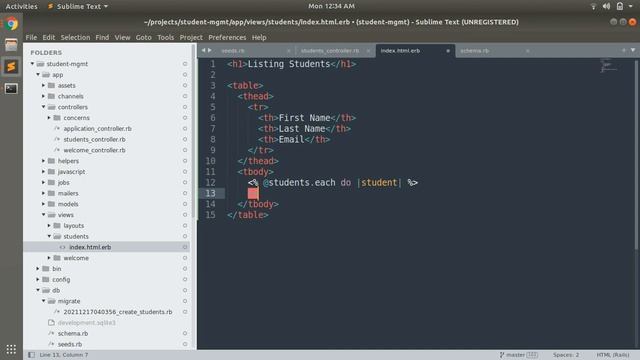The image size is (640, 360).
Task: Click the tab history forward arrow
Action: click(x=210, y=50)
